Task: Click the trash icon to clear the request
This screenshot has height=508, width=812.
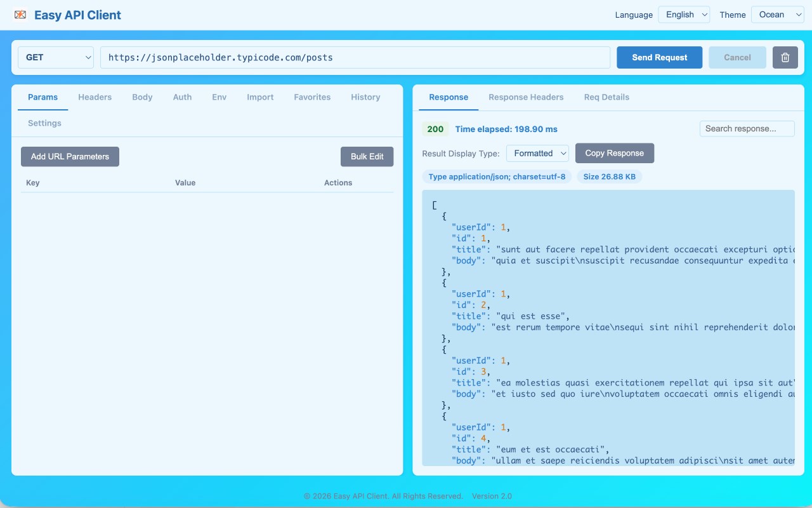Action: [x=785, y=57]
